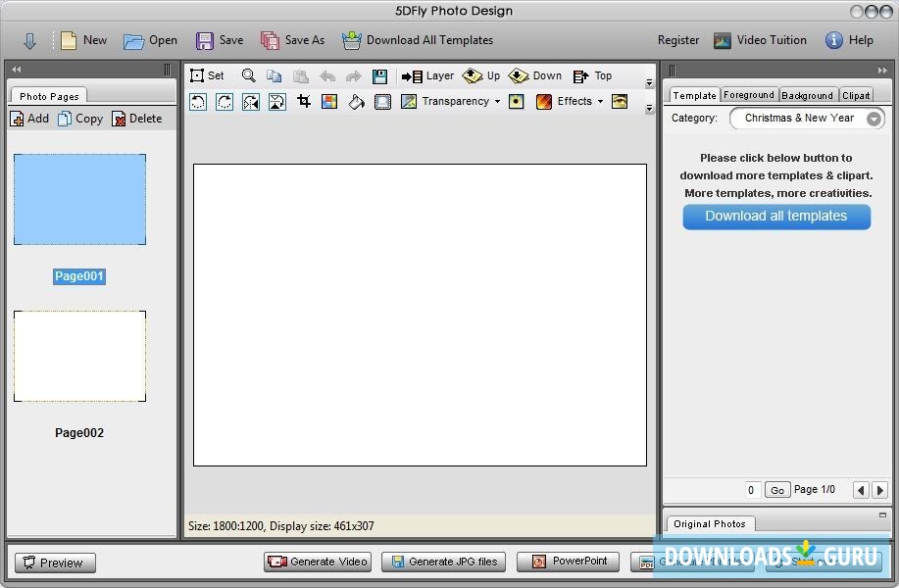Flip the image horizontally
Screen dimensions: 899x588
[251, 102]
